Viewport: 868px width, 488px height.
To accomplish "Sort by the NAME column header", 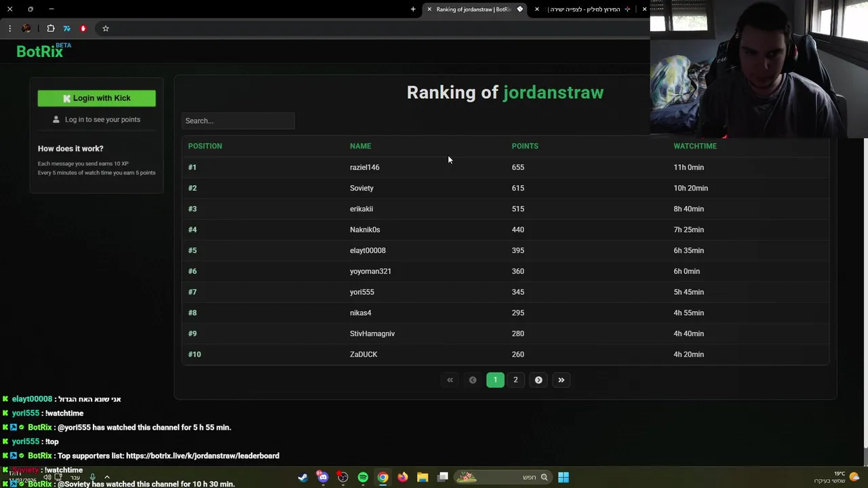I will 360,146.
